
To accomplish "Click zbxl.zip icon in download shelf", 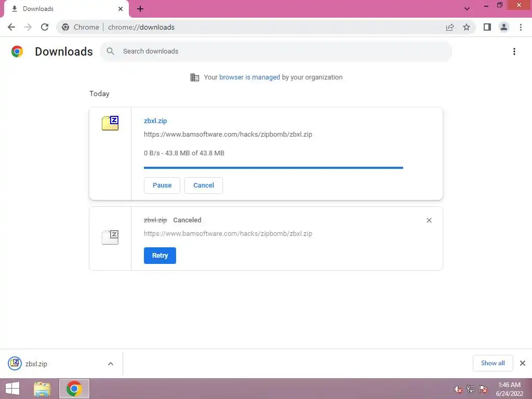I will [15, 363].
